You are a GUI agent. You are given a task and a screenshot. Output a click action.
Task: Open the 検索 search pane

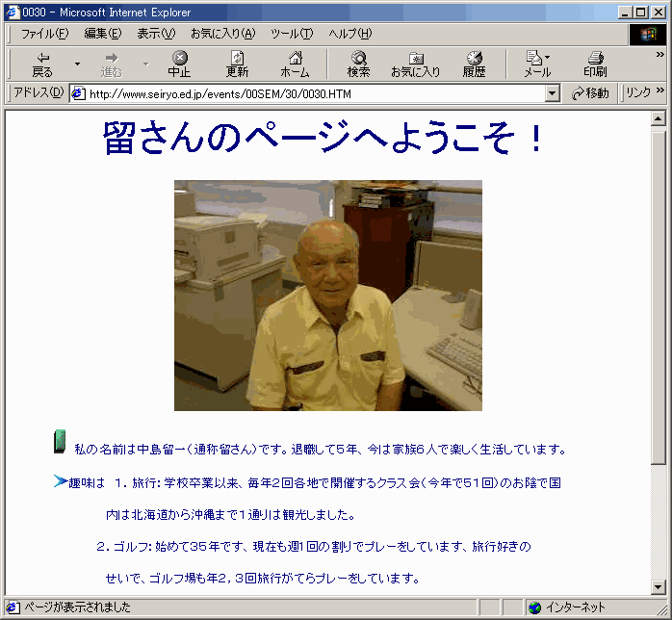[x=358, y=65]
